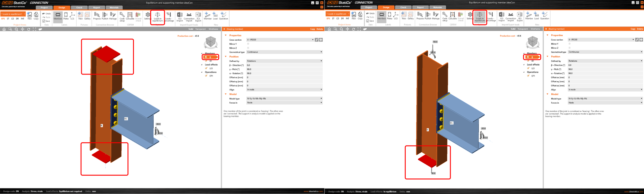
Task: Toggle Mirror Y checkbox in left properties panel
Action: pos(248,44)
